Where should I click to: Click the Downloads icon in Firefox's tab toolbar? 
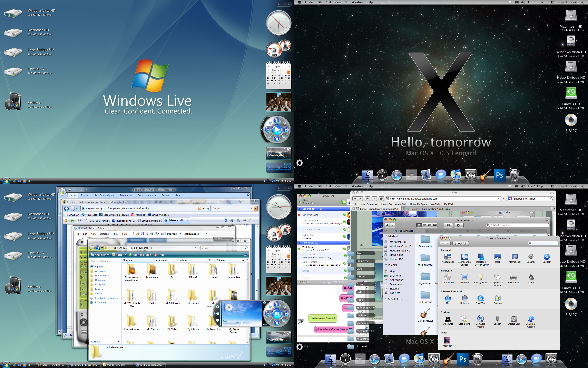238,220
